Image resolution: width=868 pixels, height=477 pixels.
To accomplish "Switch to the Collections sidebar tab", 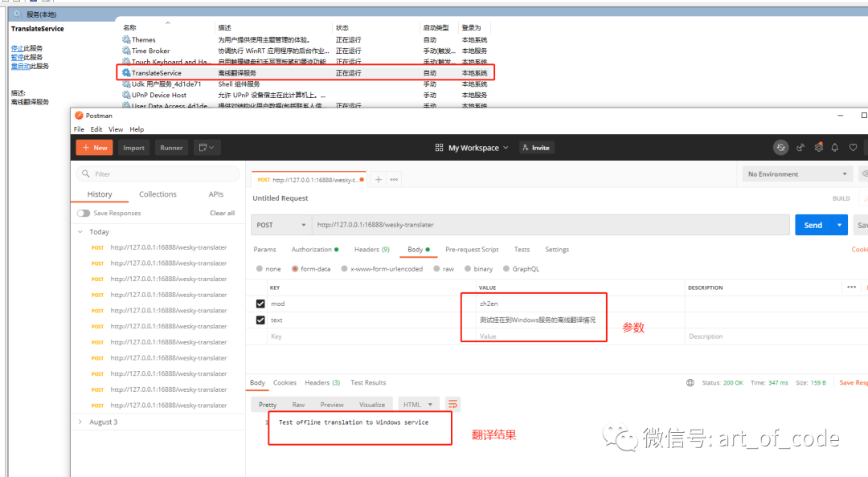I will pyautogui.click(x=158, y=194).
